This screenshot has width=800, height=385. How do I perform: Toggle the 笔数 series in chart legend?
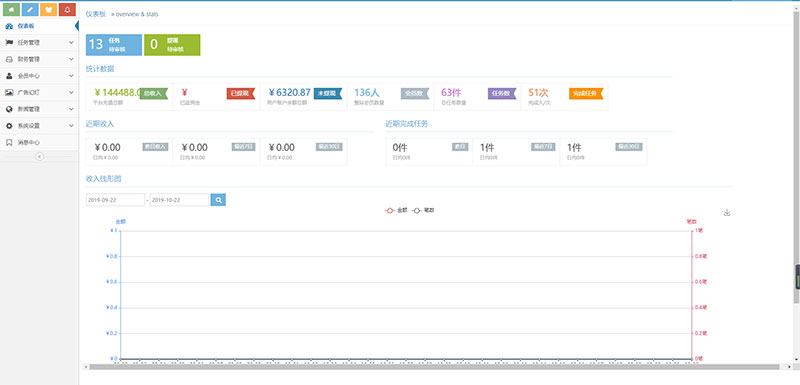(423, 210)
